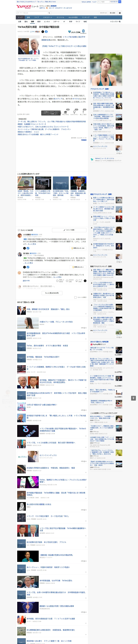This screenshot has width=138, height=644.
Task: Select the IT category tab
Action: point(64,21)
